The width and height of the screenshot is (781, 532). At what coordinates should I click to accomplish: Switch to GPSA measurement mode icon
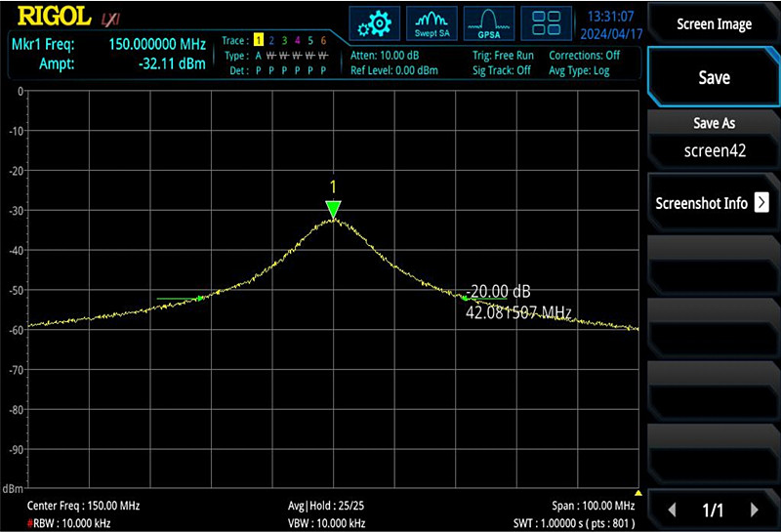pos(488,22)
